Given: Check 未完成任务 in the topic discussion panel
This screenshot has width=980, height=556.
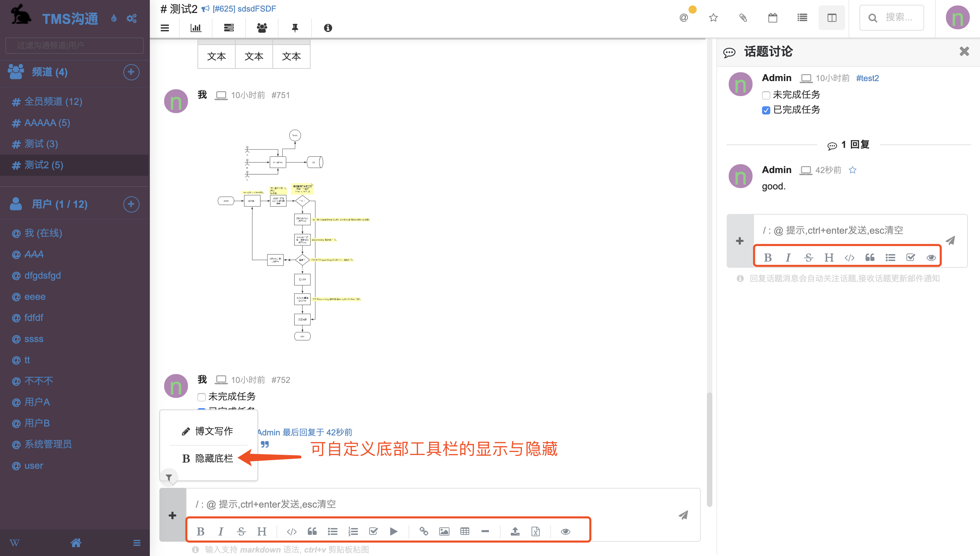Looking at the screenshot, I should point(765,95).
